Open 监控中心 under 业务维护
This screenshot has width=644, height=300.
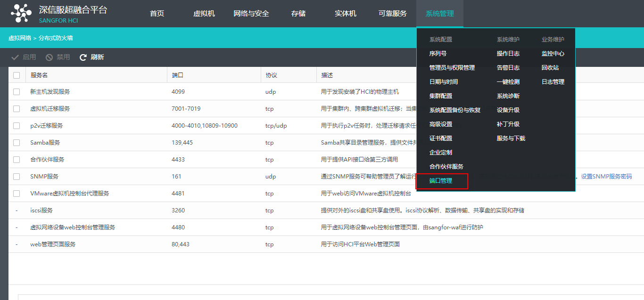click(553, 53)
